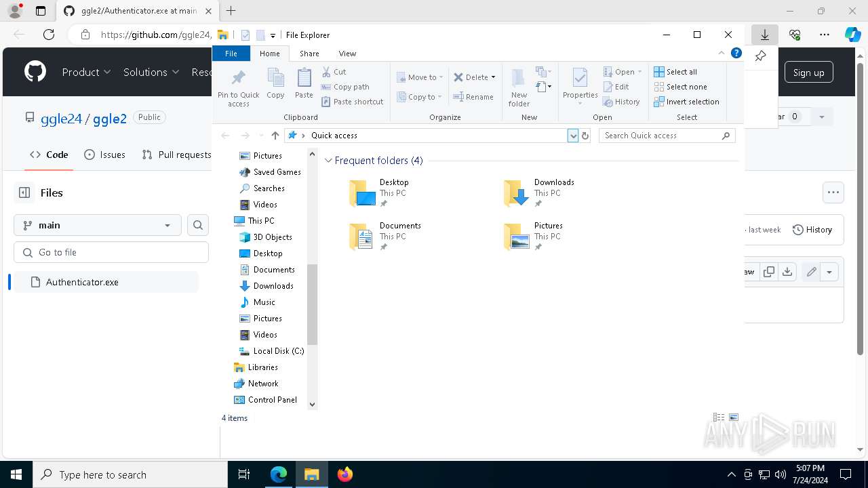Click Invert selection in ribbon

(x=686, y=102)
